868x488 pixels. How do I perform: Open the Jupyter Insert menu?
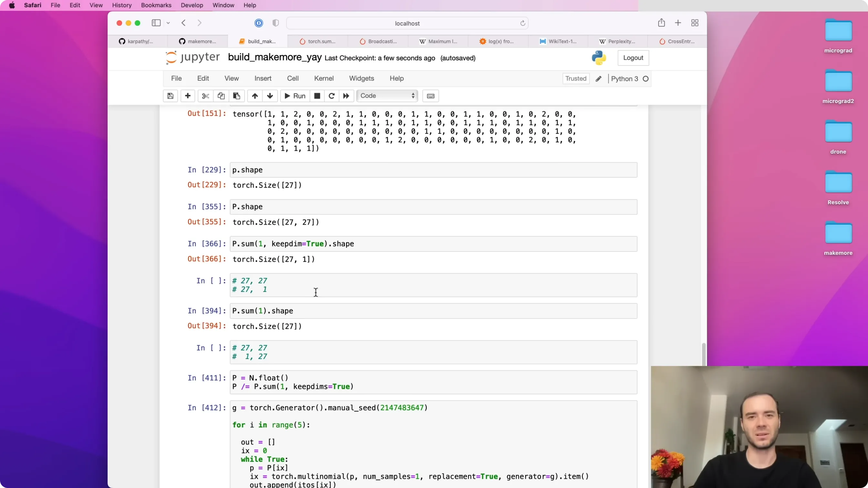[x=263, y=78]
